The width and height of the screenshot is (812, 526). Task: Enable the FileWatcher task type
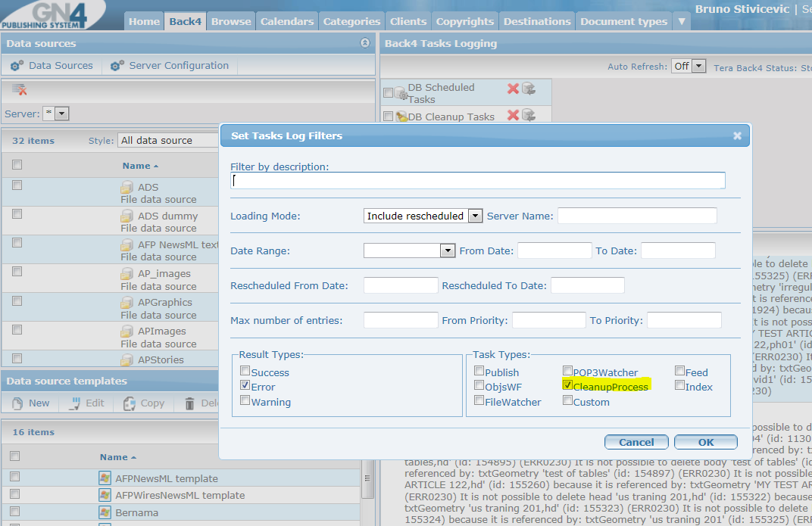click(x=479, y=400)
